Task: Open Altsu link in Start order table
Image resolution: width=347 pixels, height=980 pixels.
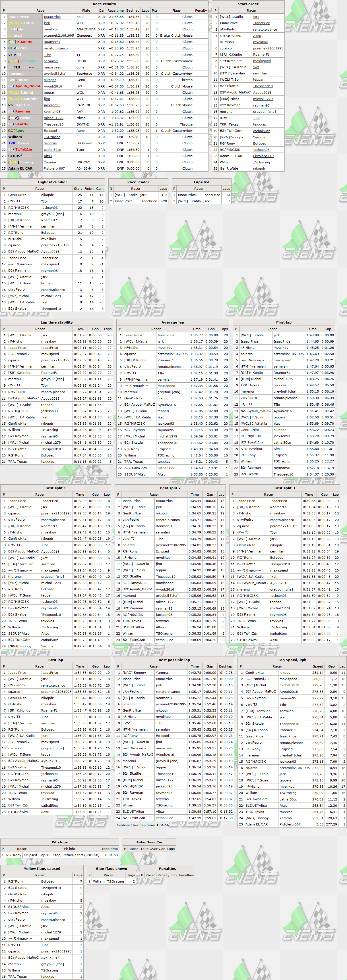Action: click(x=257, y=36)
